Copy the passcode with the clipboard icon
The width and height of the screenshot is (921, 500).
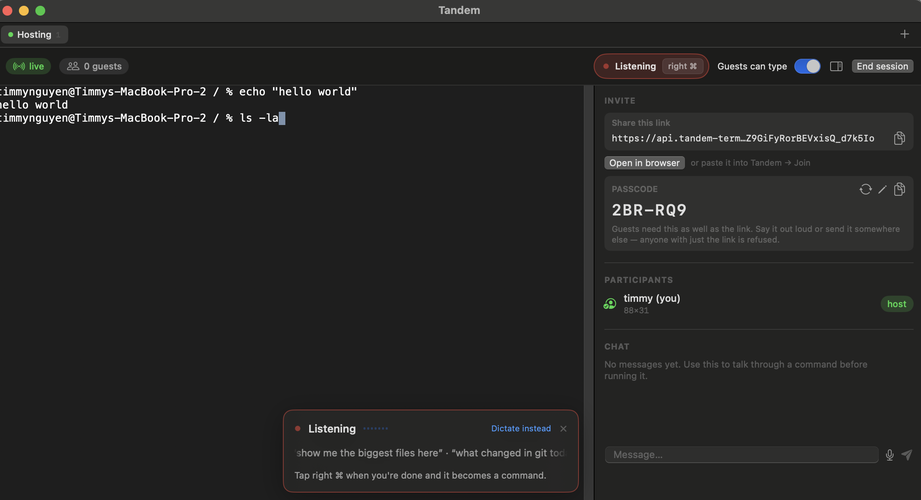pos(899,189)
